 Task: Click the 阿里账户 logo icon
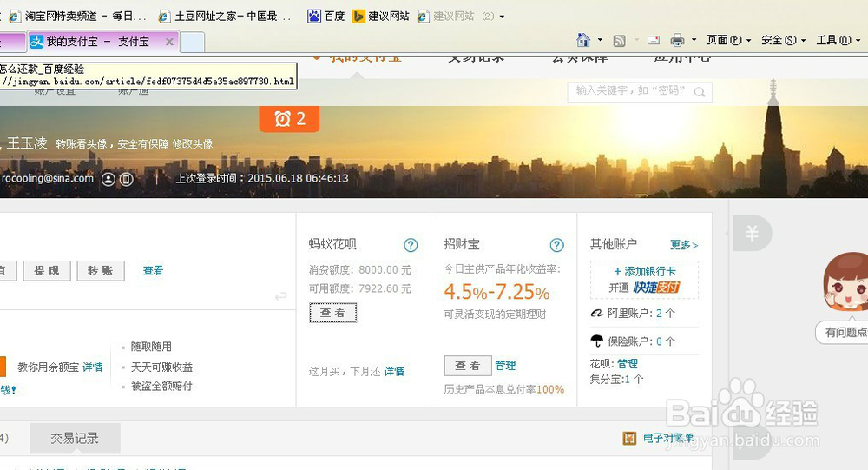[596, 313]
